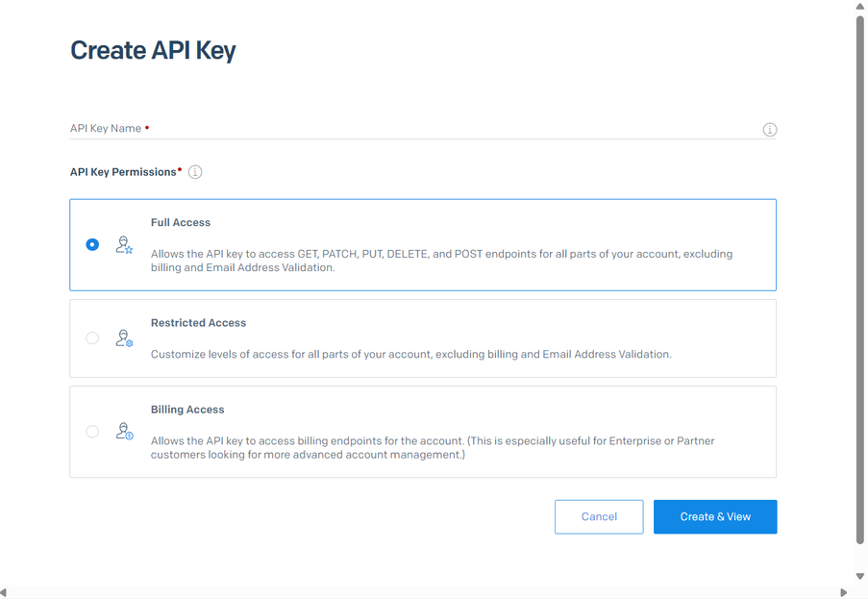Click the user-with-star icon for Full Access
The width and height of the screenshot is (868, 599).
pos(123,244)
